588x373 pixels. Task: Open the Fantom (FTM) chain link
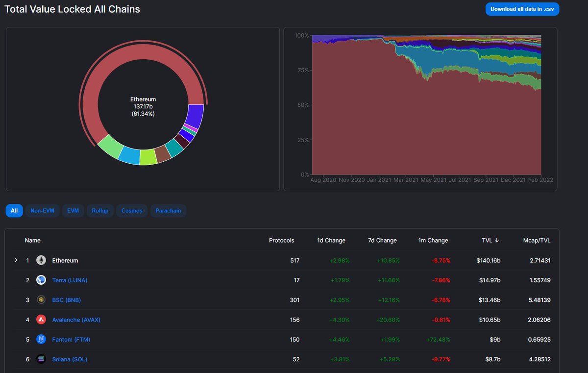(x=71, y=339)
